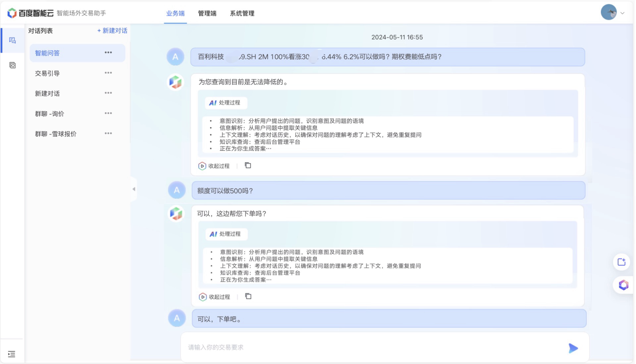Click the send message arrow
The width and height of the screenshot is (636, 364).
(573, 348)
